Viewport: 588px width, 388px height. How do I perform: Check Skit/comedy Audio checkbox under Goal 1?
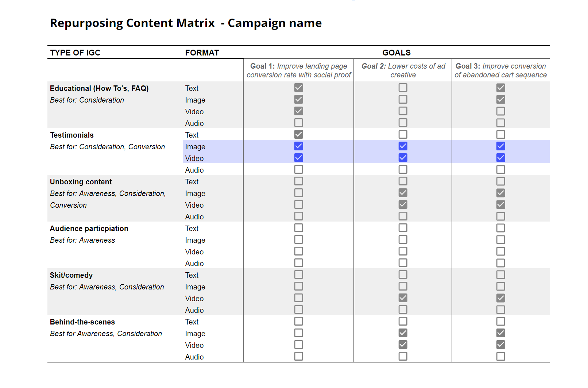tap(298, 310)
